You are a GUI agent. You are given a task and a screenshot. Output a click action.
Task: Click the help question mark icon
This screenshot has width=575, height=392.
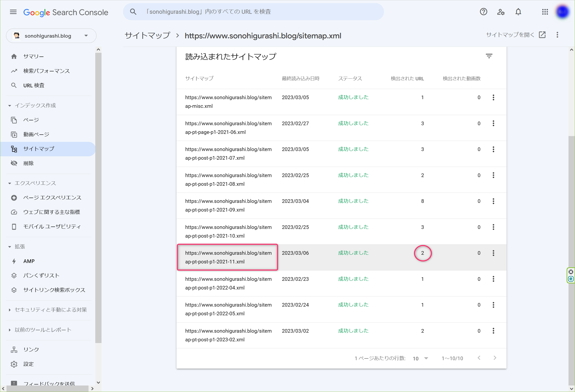tap(483, 12)
